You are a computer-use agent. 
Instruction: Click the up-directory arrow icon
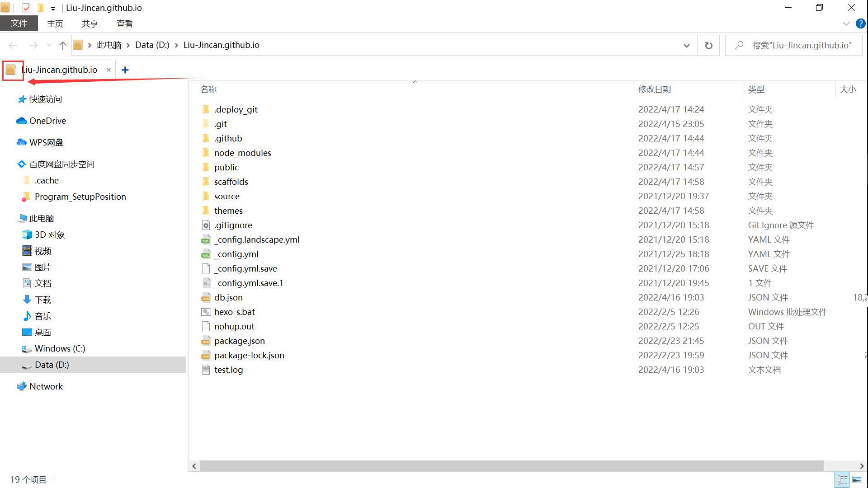click(x=63, y=45)
